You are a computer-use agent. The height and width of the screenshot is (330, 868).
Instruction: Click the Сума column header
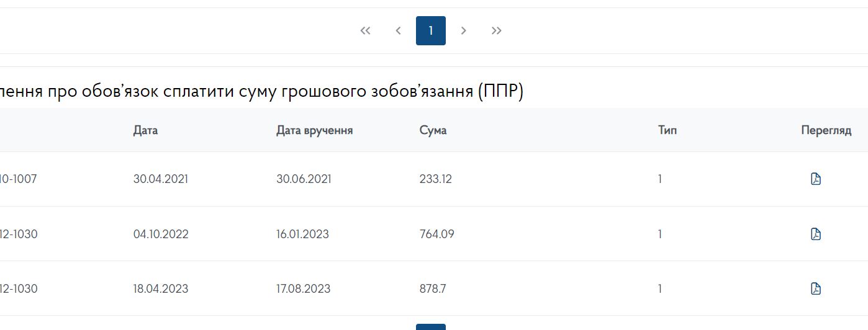click(x=433, y=130)
